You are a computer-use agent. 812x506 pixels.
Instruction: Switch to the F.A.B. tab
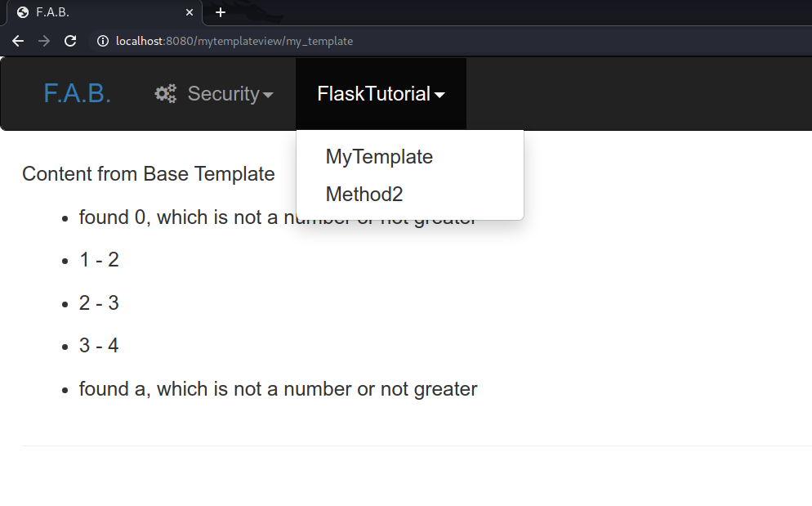point(98,12)
